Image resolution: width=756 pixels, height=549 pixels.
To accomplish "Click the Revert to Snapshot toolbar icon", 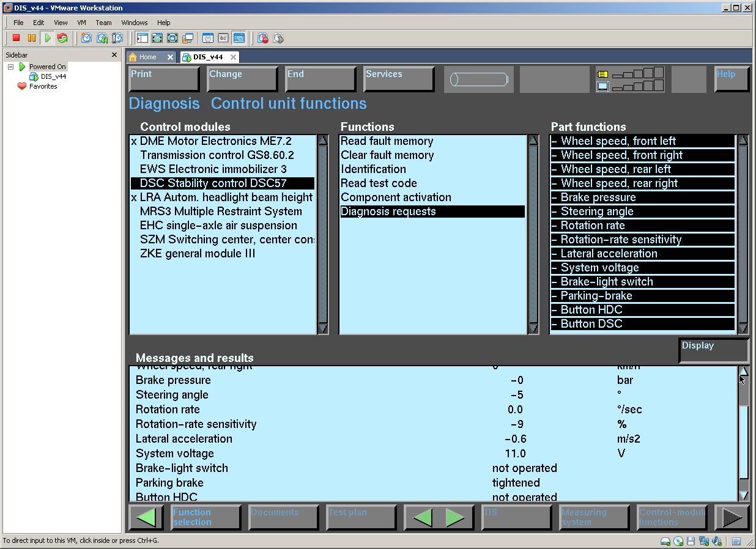I will [102, 38].
